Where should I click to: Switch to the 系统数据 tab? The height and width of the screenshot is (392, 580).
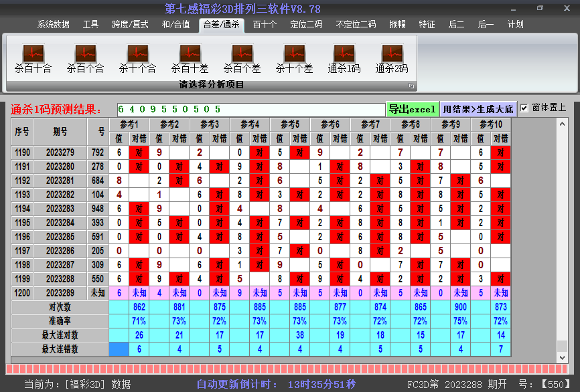click(x=54, y=24)
